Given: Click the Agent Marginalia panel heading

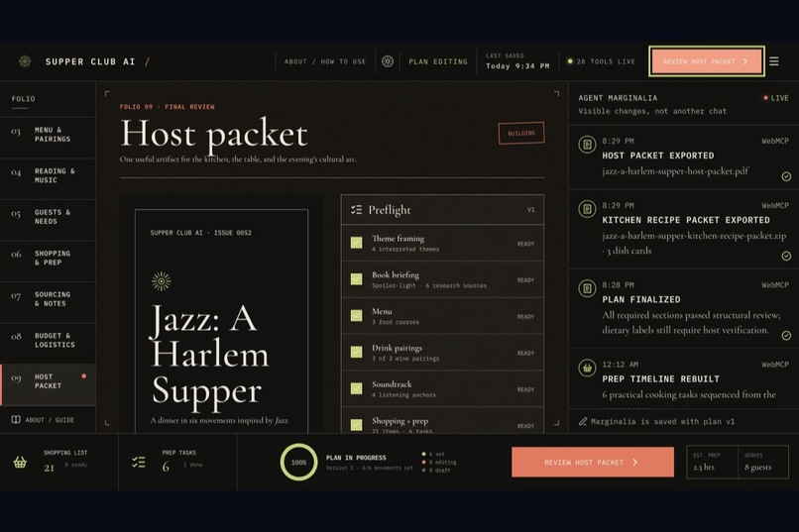Looking at the screenshot, I should (x=618, y=98).
